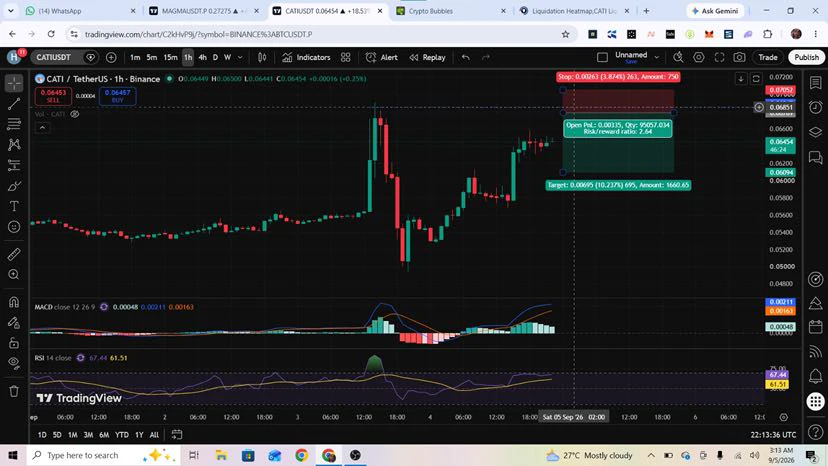Select the ruler measure tool
Viewport: 828px width, 466px height.
(x=14, y=254)
